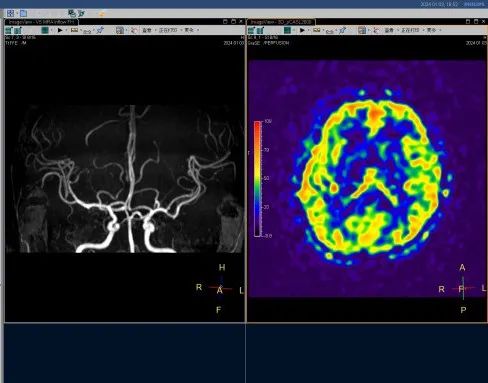The image size is (488, 383).
Task: Expand arrow beside layout icon in ASL toolbar
Action: tap(368, 30)
